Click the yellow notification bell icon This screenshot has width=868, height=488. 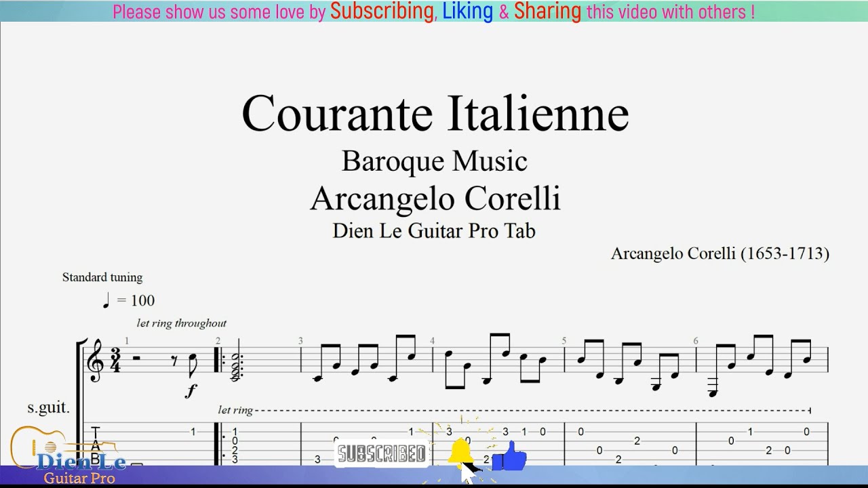click(x=461, y=452)
